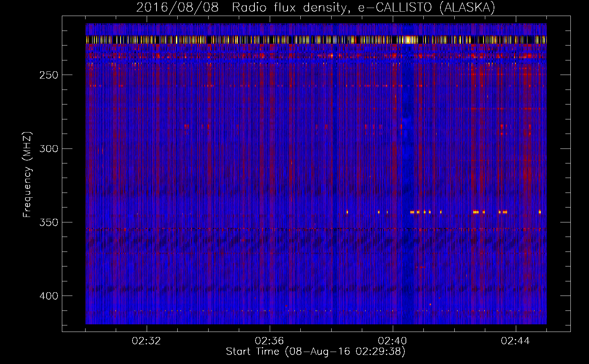589x364 pixels.
Task: Click the rightmost yellow spot near 345 MHz
Action: click(539, 211)
